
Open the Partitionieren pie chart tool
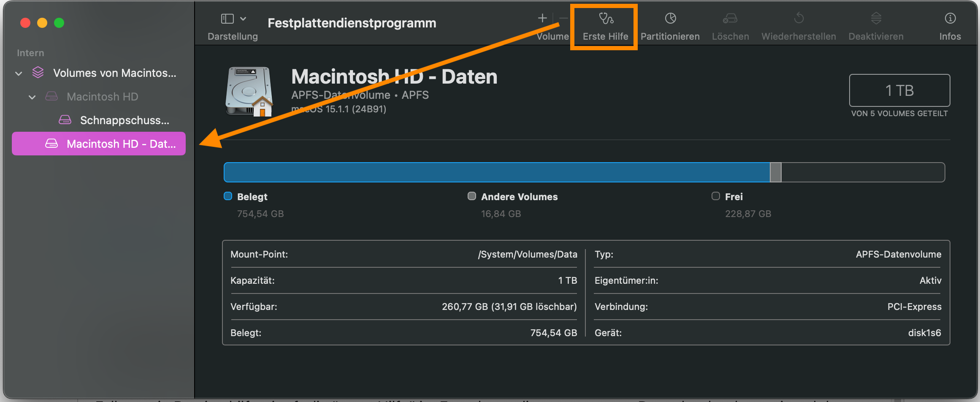[670, 19]
